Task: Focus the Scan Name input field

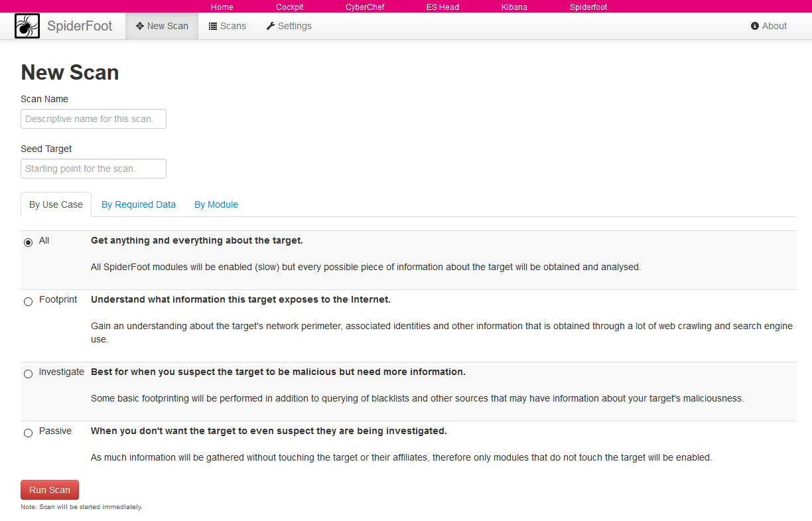Action: (x=94, y=119)
